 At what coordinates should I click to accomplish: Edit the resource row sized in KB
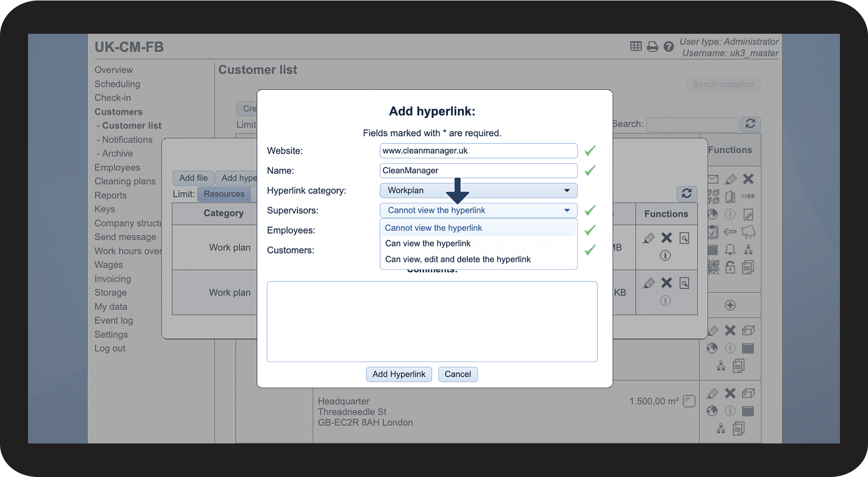click(649, 283)
